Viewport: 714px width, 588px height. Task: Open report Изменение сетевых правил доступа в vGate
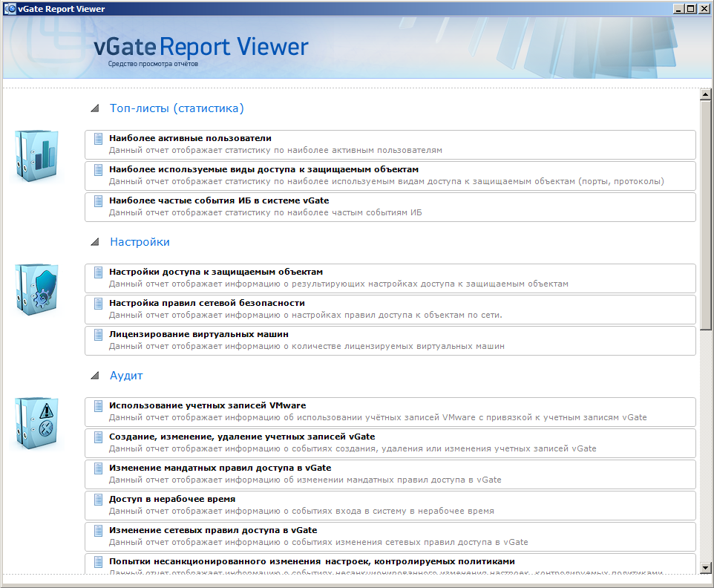tap(390, 537)
